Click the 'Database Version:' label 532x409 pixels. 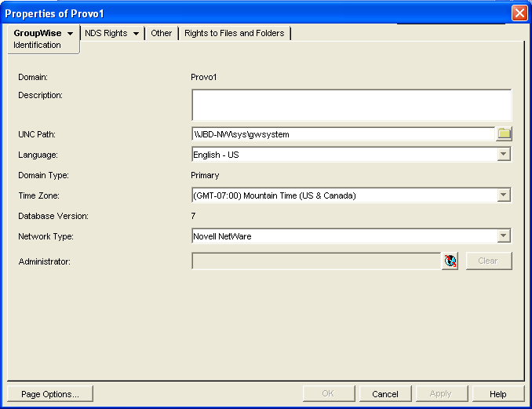click(x=53, y=216)
